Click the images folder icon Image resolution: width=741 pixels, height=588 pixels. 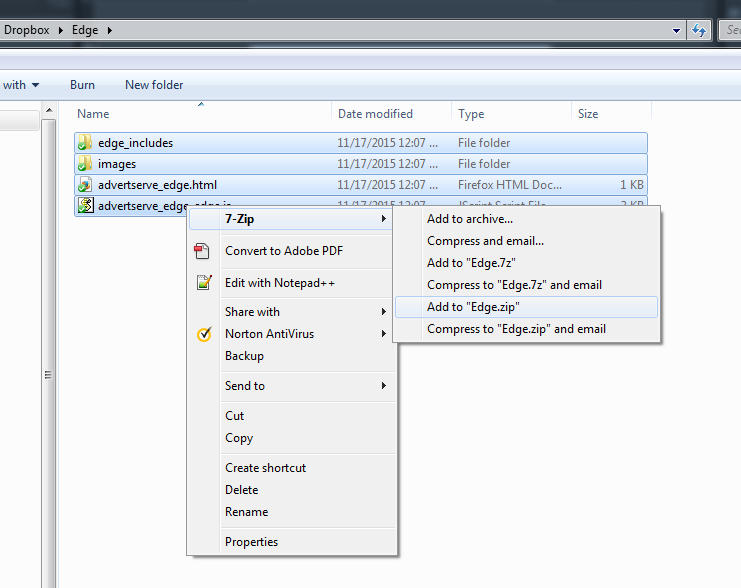[85, 164]
